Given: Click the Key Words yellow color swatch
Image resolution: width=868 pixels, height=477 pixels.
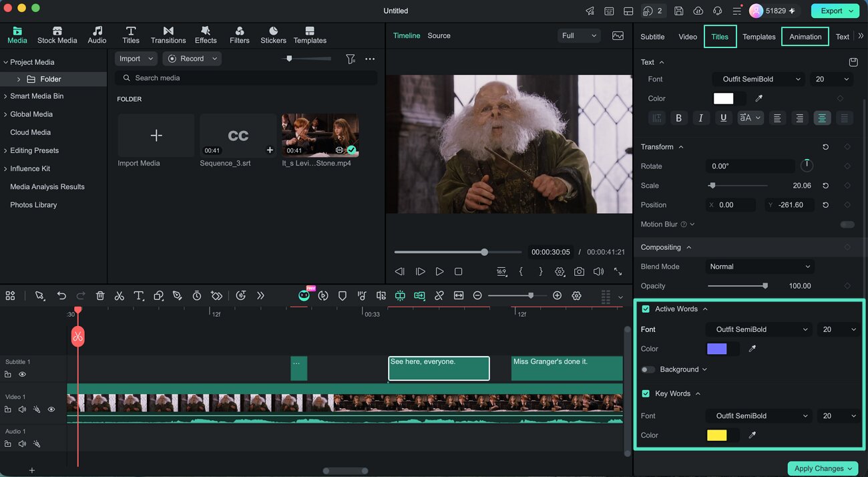Looking at the screenshot, I should pos(716,435).
